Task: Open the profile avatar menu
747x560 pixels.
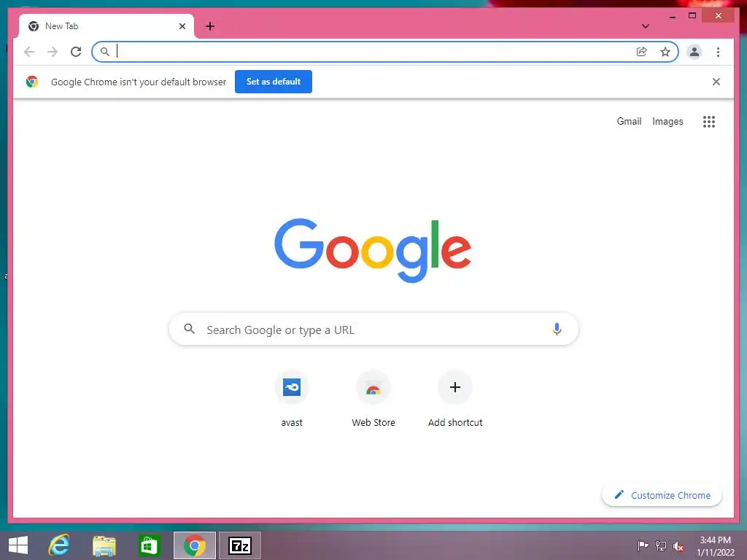Action: click(694, 52)
